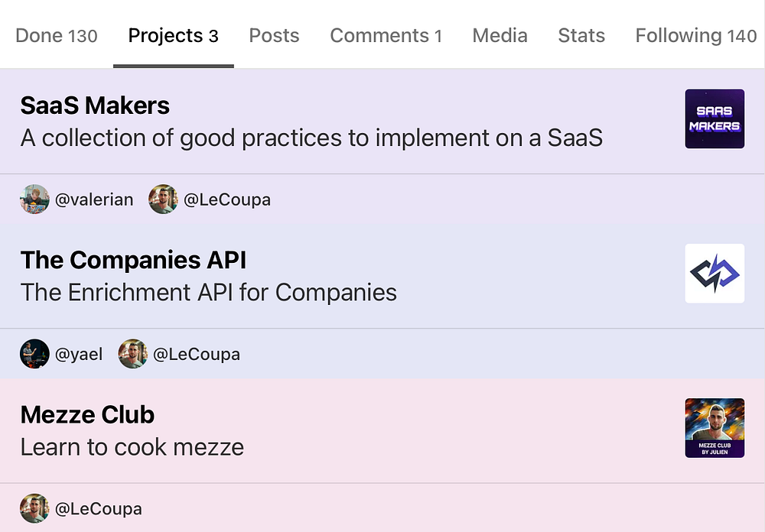The height and width of the screenshot is (532, 765).
Task: Switch to the Following tab
Action: coord(695,36)
